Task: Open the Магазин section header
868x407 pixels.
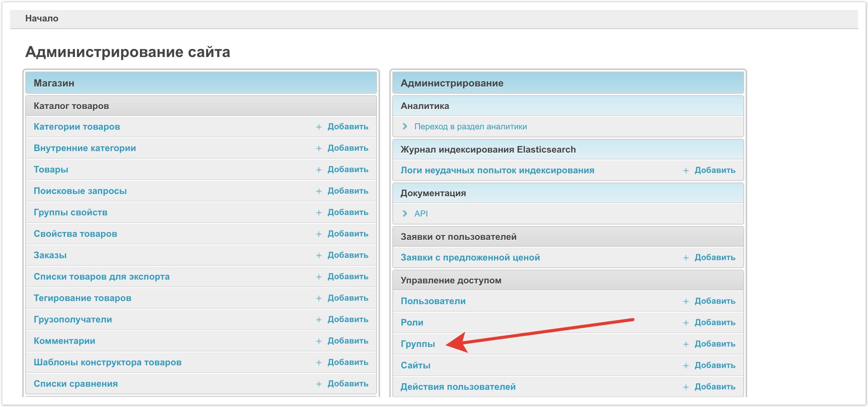Action: [x=54, y=83]
